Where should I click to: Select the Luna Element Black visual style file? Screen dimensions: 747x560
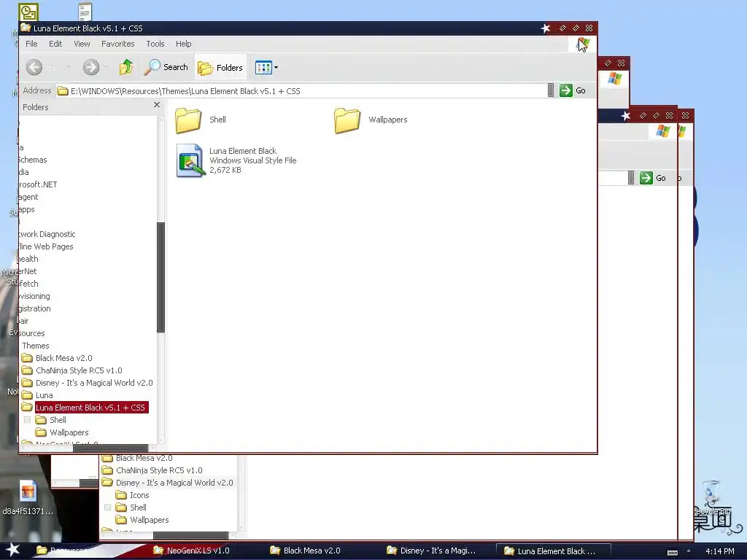point(236,160)
